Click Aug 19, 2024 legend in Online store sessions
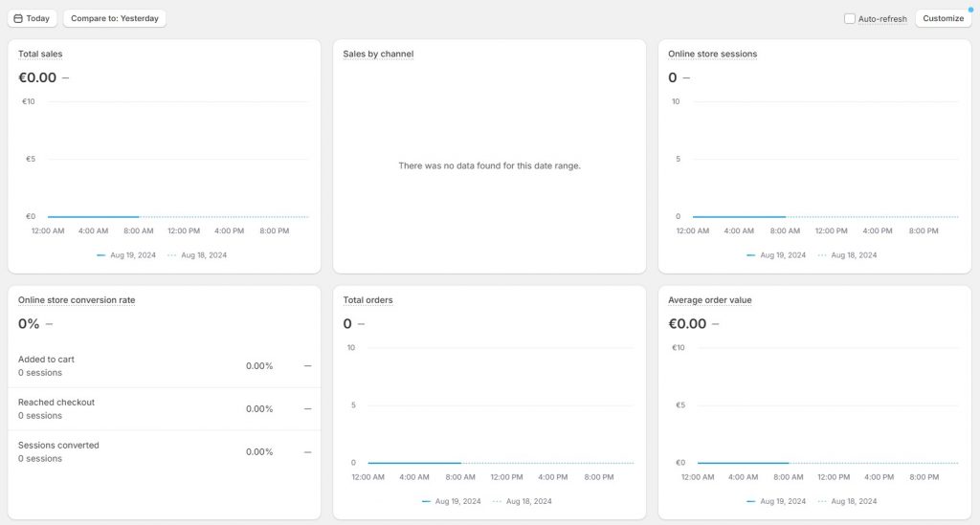Screen dimensions: 980x525 (x=776, y=255)
